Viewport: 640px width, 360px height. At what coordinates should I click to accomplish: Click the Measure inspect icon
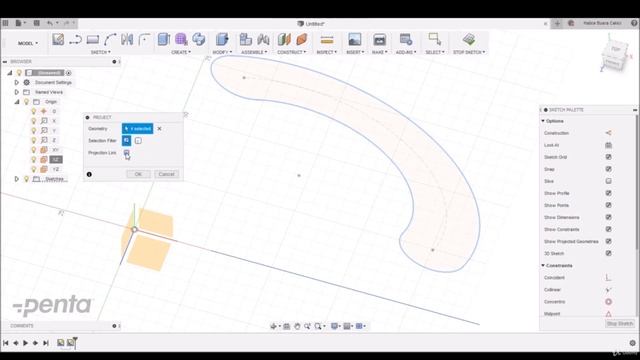[327, 40]
